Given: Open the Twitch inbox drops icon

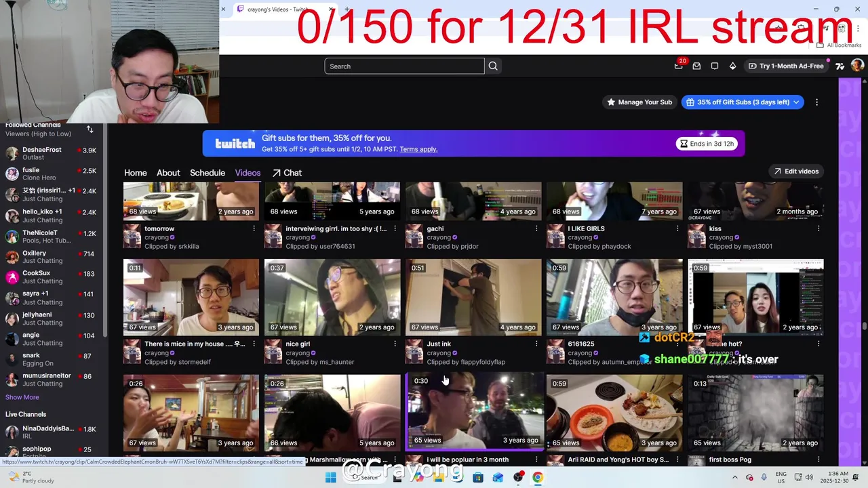Looking at the screenshot, I should tap(696, 66).
